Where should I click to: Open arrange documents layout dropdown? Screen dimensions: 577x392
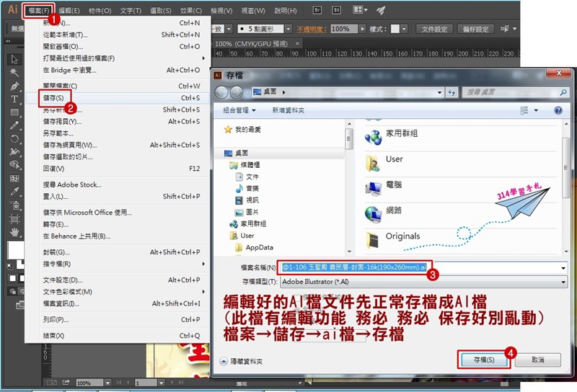[x=360, y=10]
